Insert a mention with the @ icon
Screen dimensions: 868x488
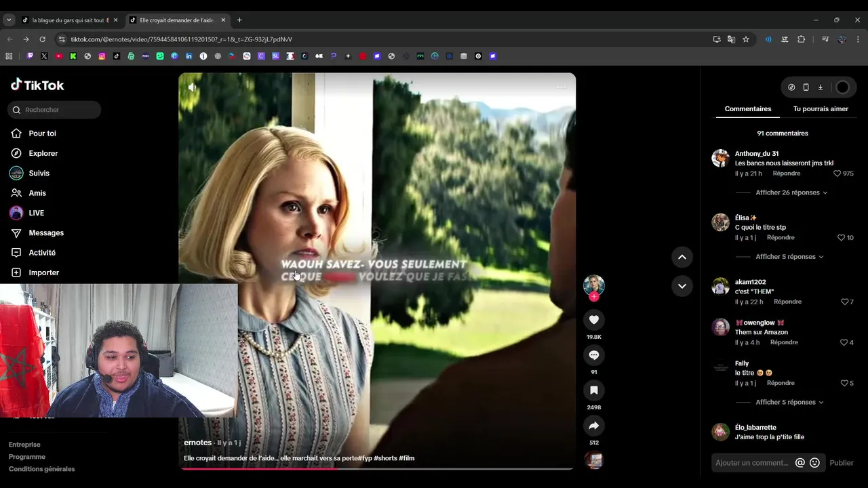(x=800, y=463)
